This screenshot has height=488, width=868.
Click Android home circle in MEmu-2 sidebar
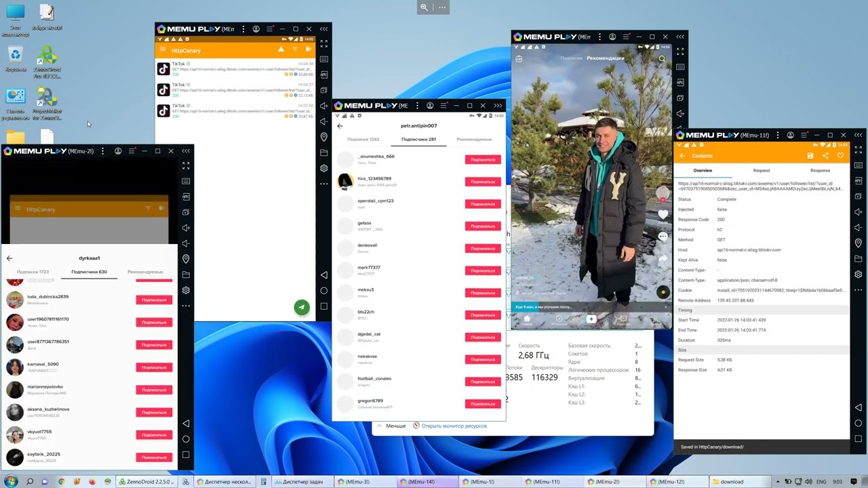tap(186, 439)
